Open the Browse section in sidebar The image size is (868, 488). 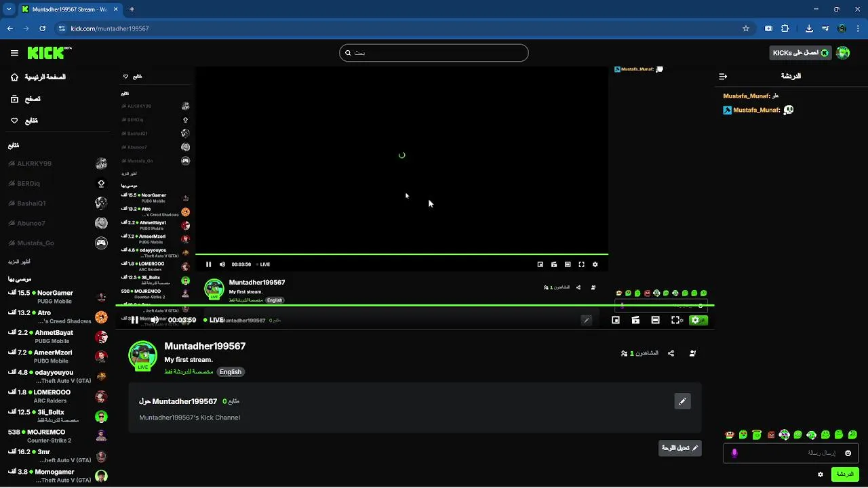[x=25, y=99]
